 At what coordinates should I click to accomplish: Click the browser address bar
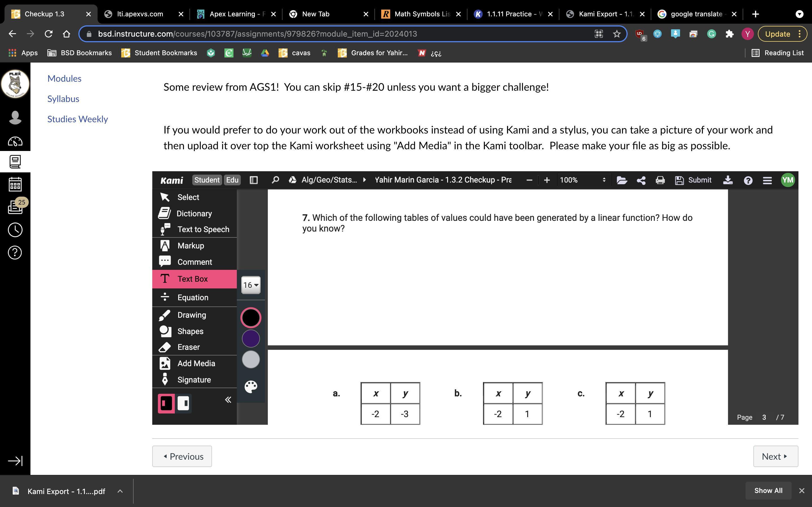[x=336, y=34]
